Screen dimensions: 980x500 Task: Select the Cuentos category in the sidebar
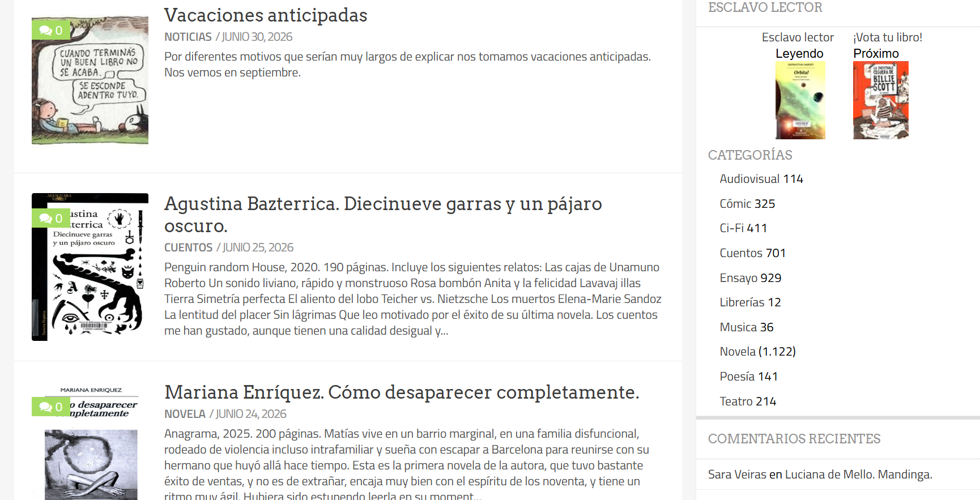742,253
